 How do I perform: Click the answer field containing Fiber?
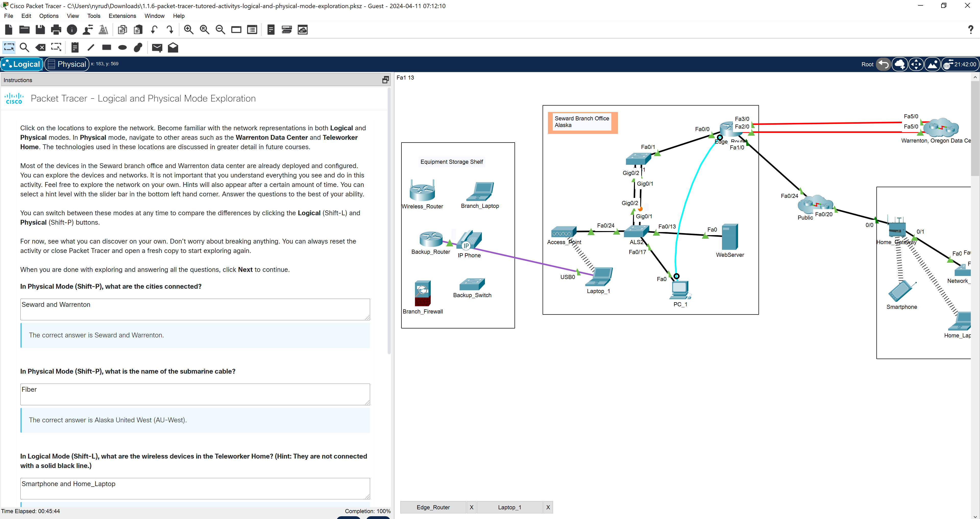click(x=194, y=394)
